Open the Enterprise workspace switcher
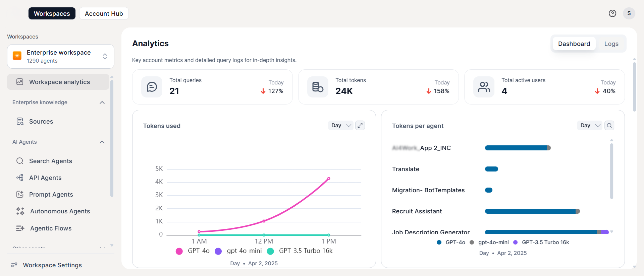The height and width of the screenshot is (276, 644). click(61, 56)
